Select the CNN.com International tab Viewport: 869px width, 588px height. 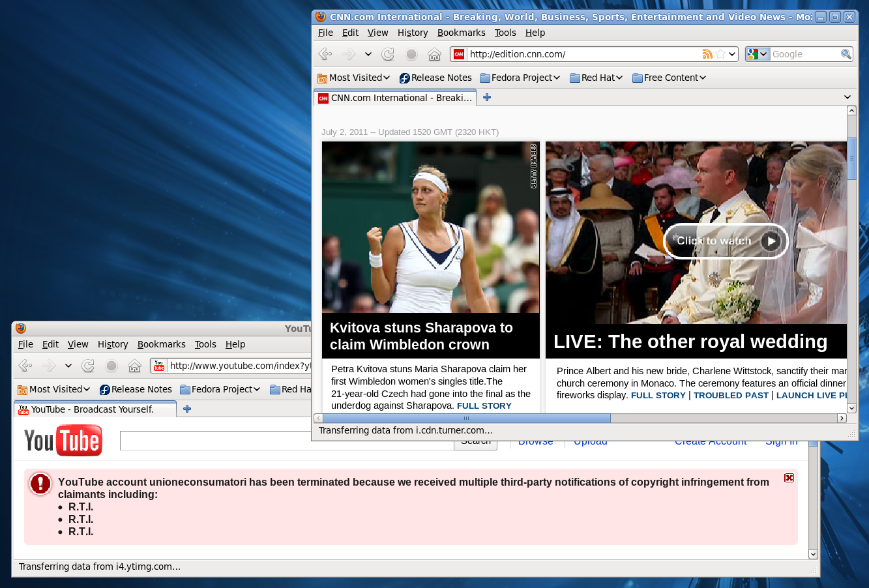tap(395, 98)
